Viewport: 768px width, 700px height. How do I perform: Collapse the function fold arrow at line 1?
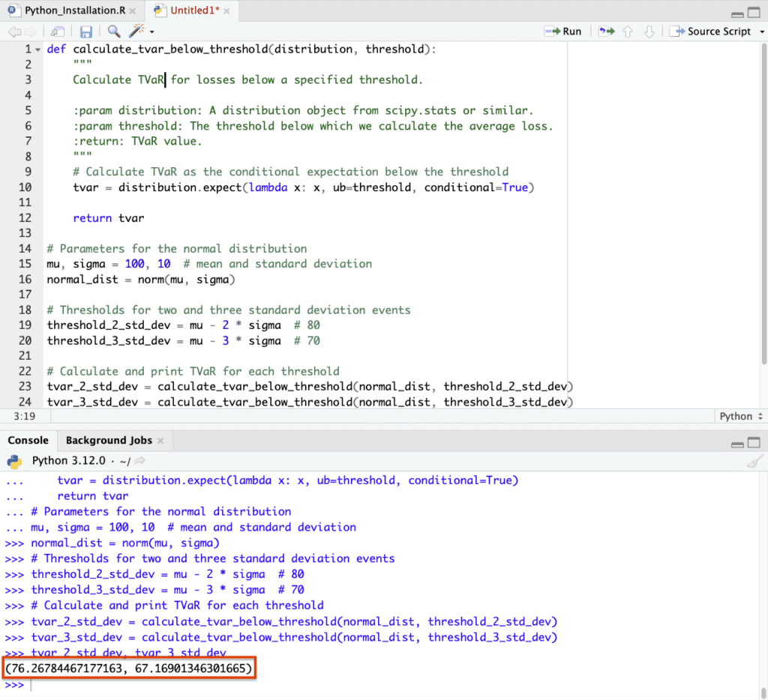pos(37,49)
